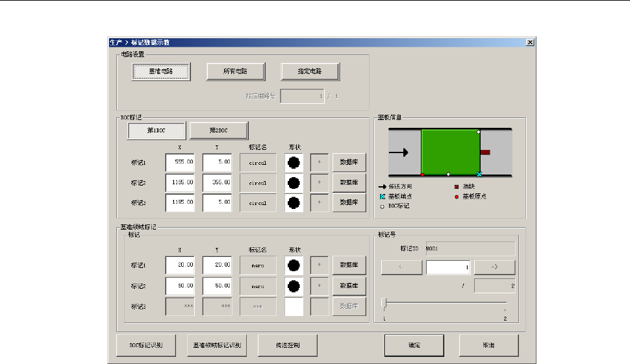
Task: Click the 确定 button
Action: pyautogui.click(x=414, y=345)
